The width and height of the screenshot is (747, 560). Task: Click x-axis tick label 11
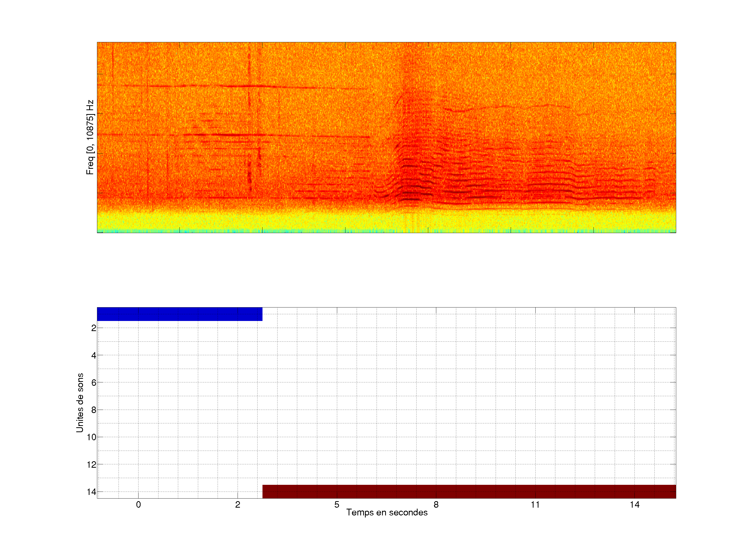point(535,505)
